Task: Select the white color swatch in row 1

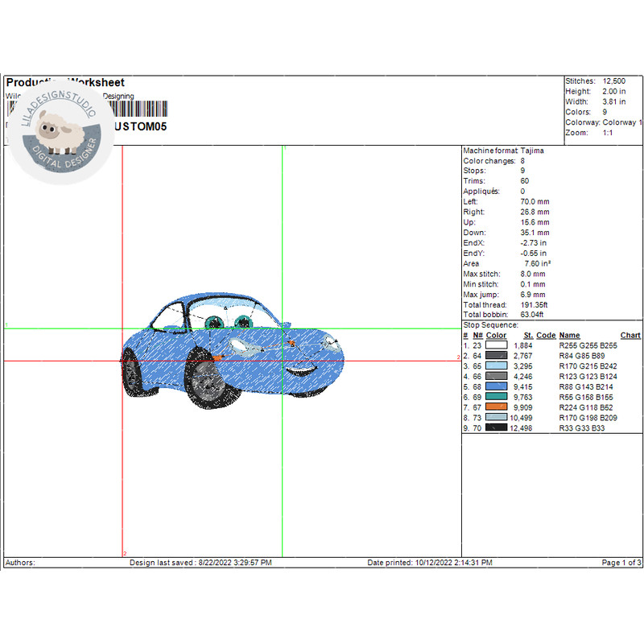Action: tap(497, 345)
